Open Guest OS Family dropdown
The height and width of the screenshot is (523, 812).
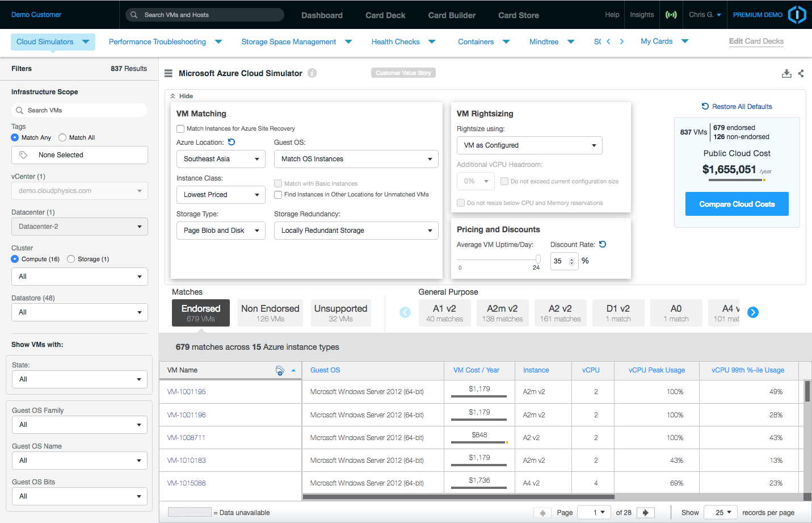(x=79, y=425)
